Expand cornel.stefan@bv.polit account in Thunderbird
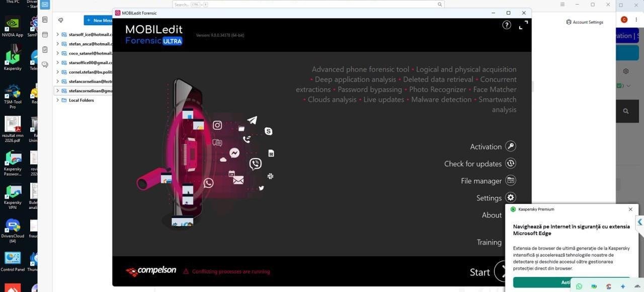This screenshot has width=644, height=292. (x=58, y=72)
